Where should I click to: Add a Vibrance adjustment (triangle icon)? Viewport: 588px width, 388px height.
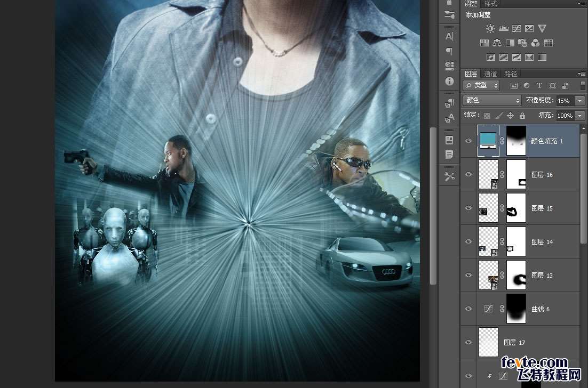point(542,28)
